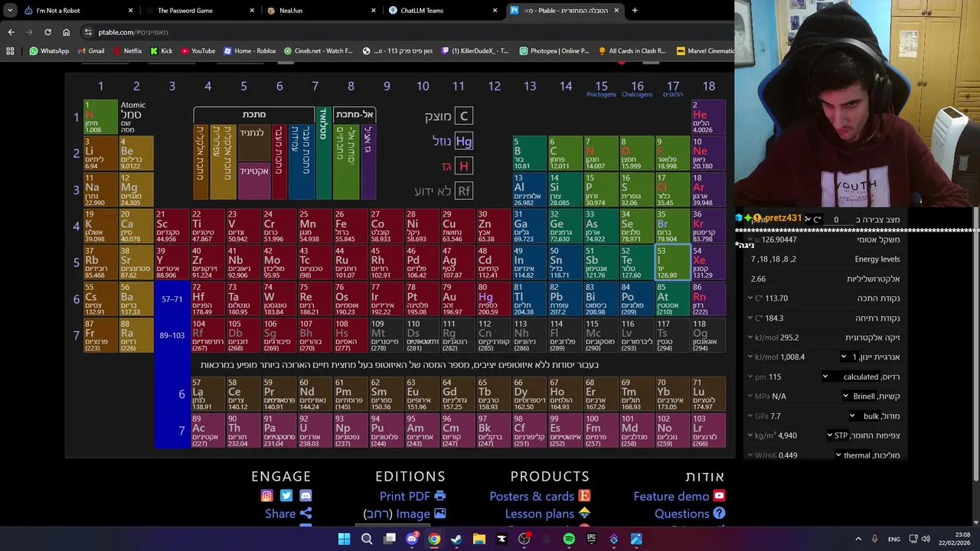Click the Carbon element cell numbered 6
Image resolution: width=980 pixels, height=551 pixels.
coord(565,153)
